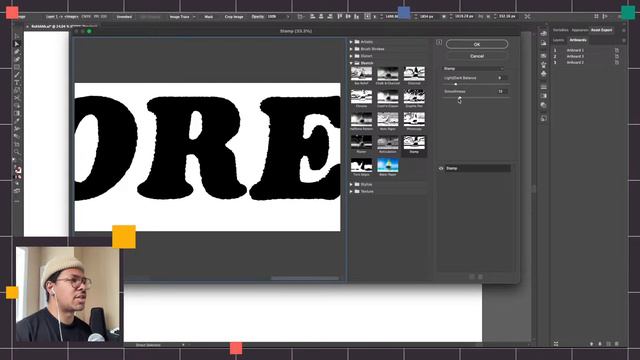The height and width of the screenshot is (360, 640).
Task: Click the Unembed button in control bar
Action: (x=124, y=17)
